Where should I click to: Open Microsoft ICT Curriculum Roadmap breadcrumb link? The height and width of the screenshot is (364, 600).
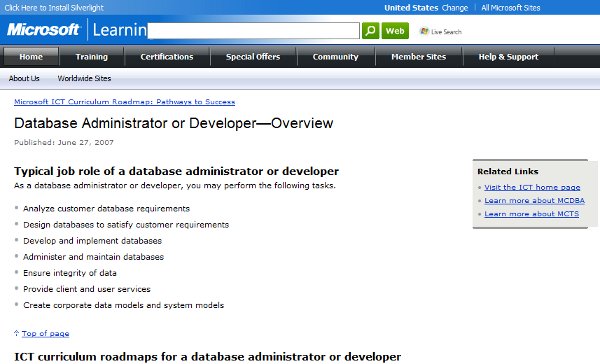[124, 101]
